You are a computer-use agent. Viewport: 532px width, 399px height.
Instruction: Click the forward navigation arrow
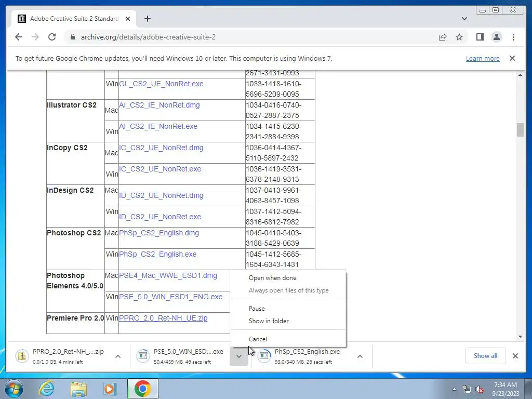click(35, 37)
